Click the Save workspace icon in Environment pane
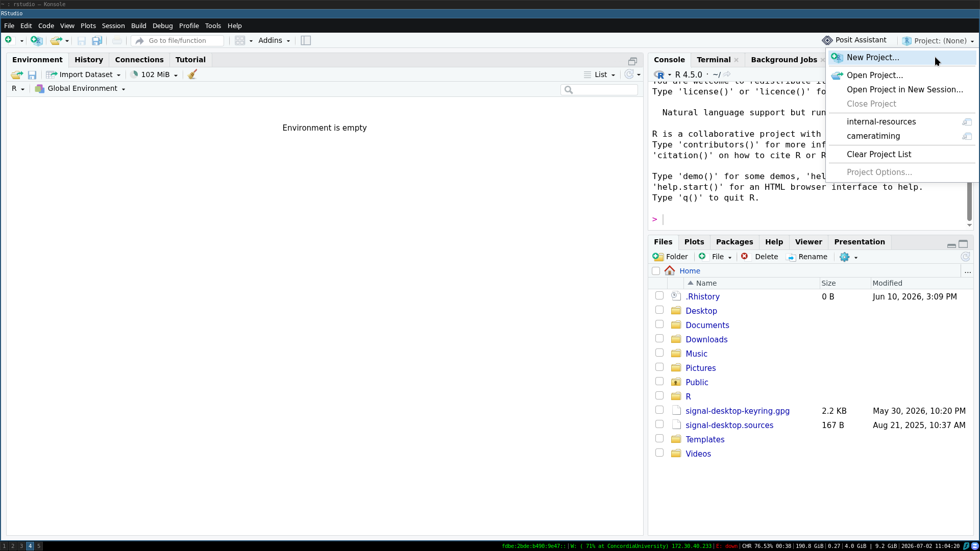 click(x=32, y=75)
